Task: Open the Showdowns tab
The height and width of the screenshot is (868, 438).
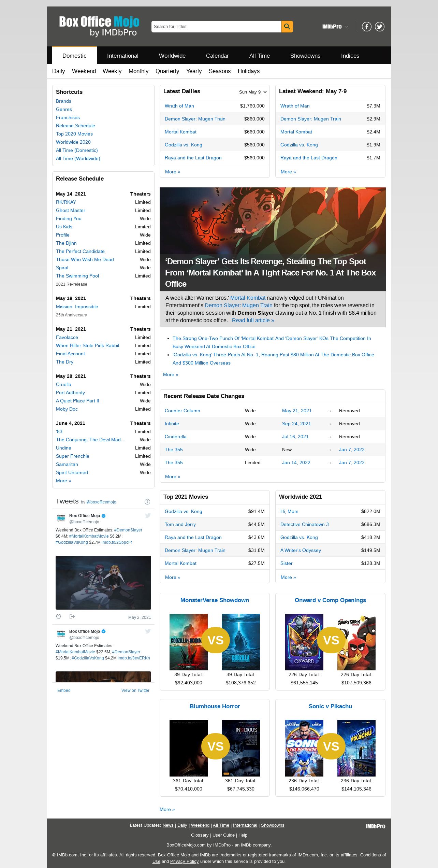Action: (x=305, y=56)
